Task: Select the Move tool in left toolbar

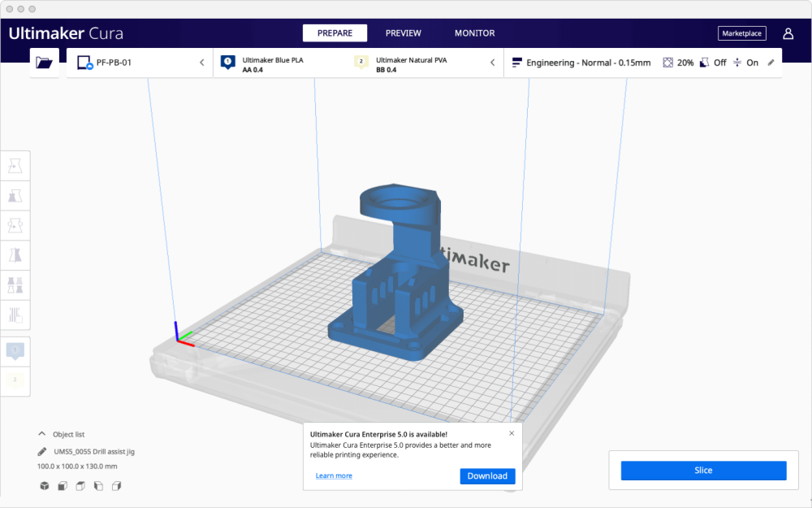Action: [15, 166]
